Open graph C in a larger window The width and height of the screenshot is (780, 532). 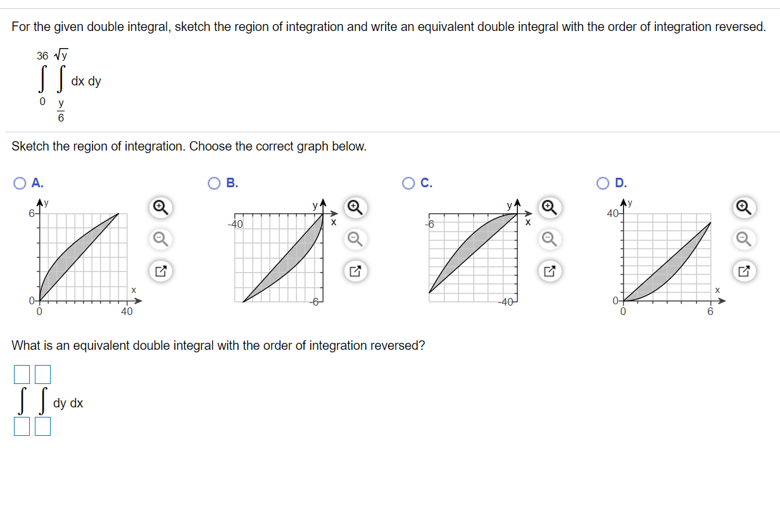[x=550, y=271]
